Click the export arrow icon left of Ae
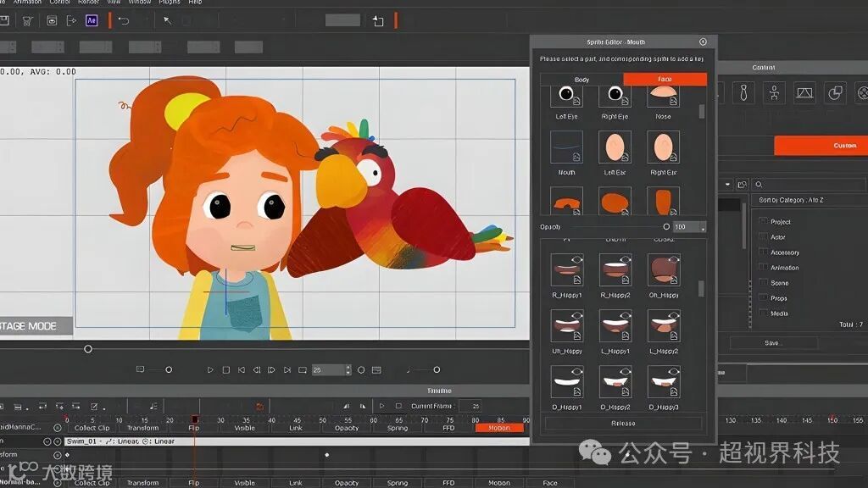Viewport: 868px width, 488px height. pos(71,21)
